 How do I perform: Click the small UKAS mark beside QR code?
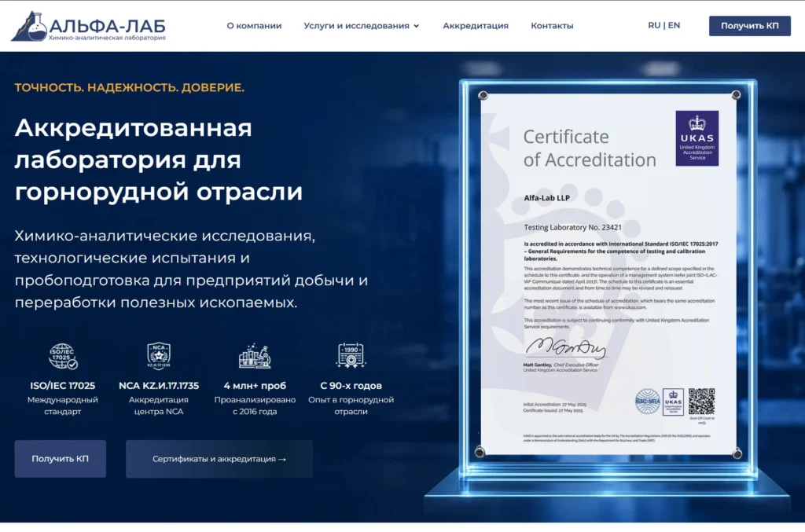[673, 402]
